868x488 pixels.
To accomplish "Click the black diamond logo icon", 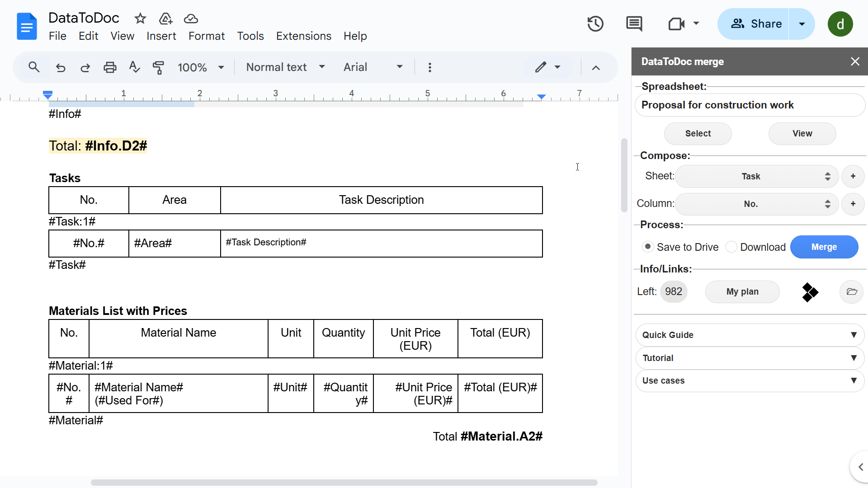I will coord(810,292).
